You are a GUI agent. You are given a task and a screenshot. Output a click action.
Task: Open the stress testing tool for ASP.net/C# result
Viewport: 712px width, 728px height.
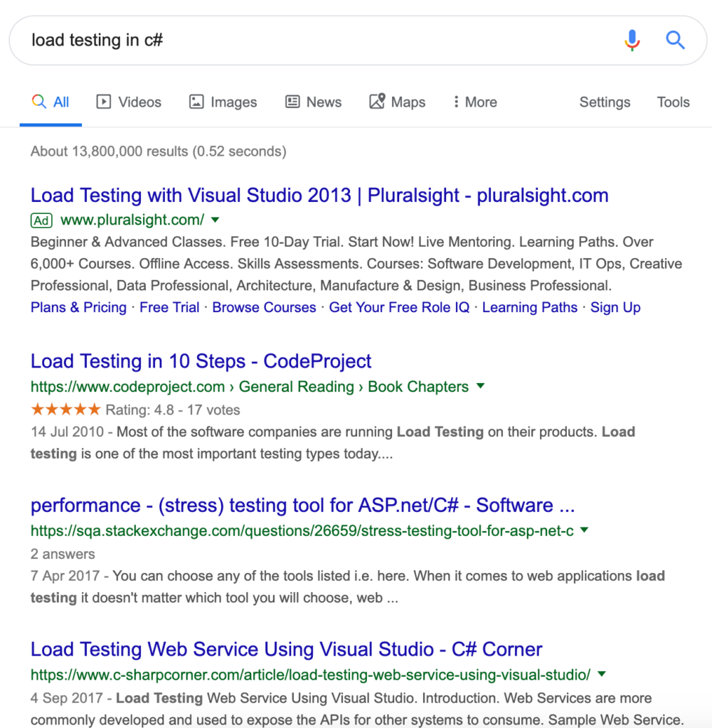coord(303,505)
